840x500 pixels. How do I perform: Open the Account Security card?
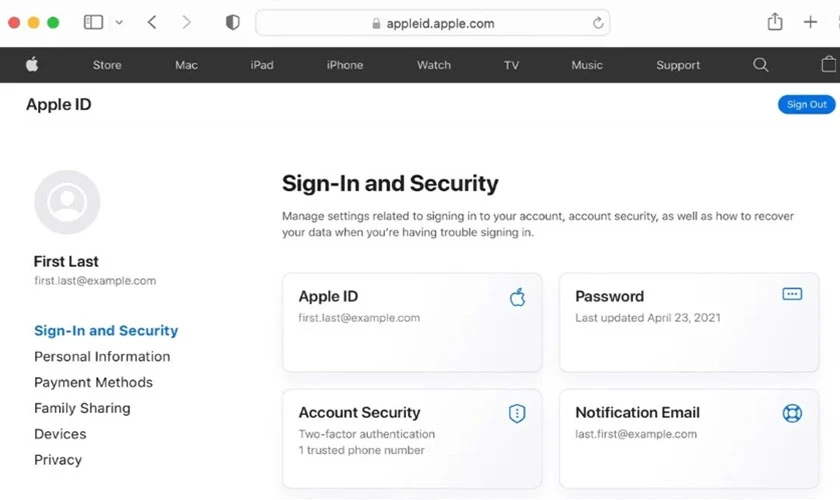(412, 438)
